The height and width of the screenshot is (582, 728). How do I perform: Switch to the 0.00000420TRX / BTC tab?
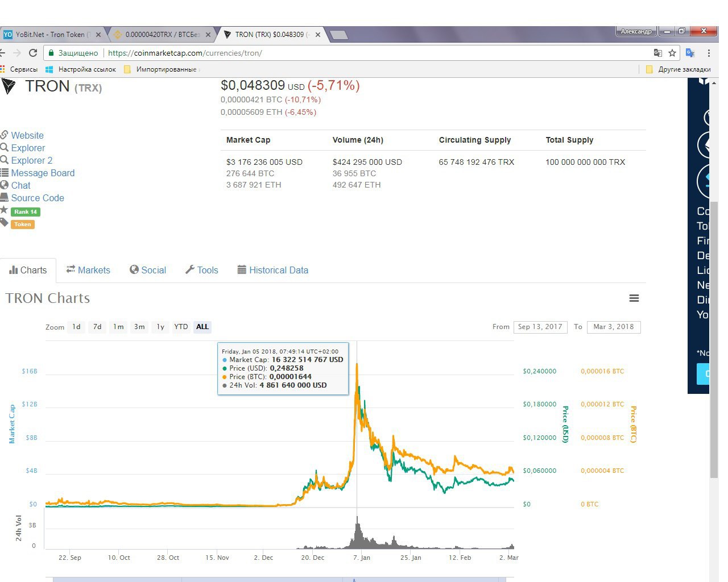[162, 35]
